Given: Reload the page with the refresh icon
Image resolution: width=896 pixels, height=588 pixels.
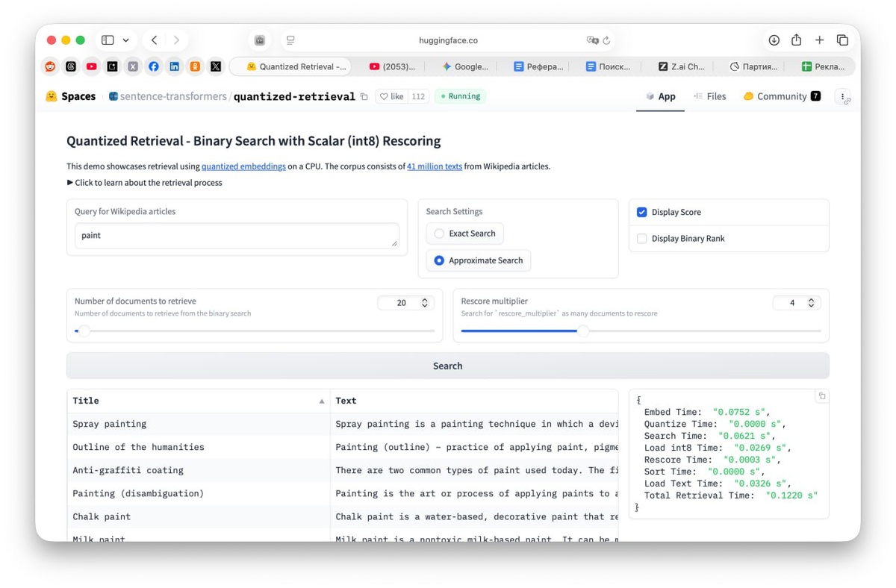Looking at the screenshot, I should (606, 40).
